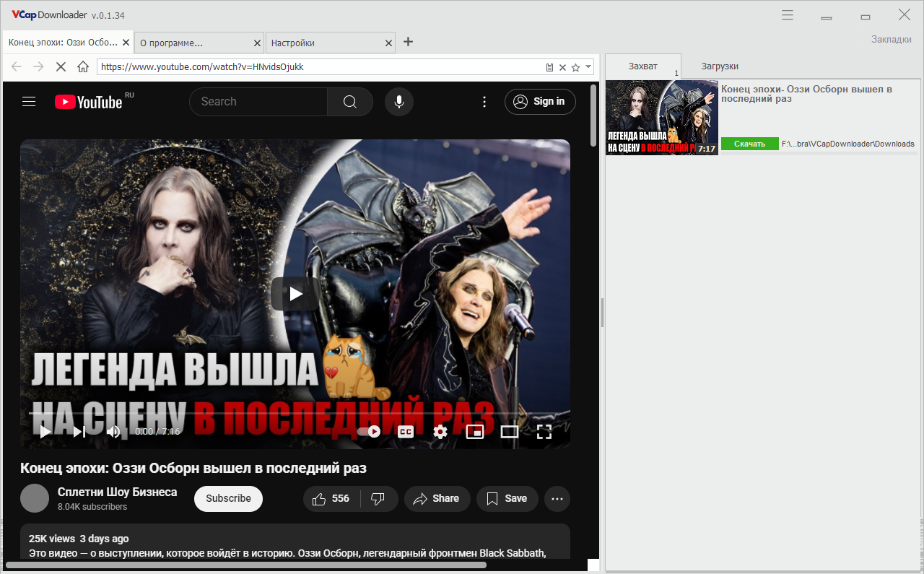Mute the video with the speaker icon
This screenshot has width=924, height=574.
click(x=114, y=432)
